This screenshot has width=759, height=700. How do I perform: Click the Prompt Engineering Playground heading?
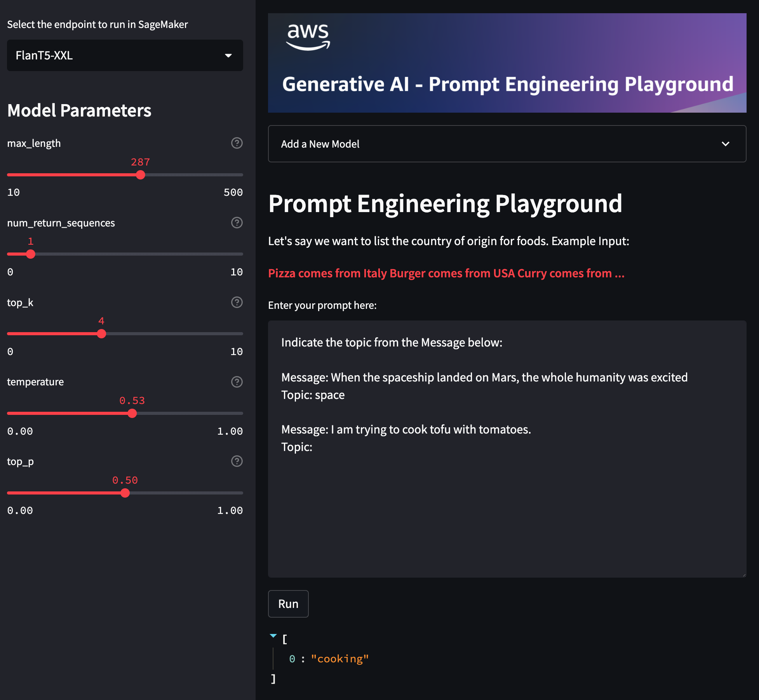[445, 204]
